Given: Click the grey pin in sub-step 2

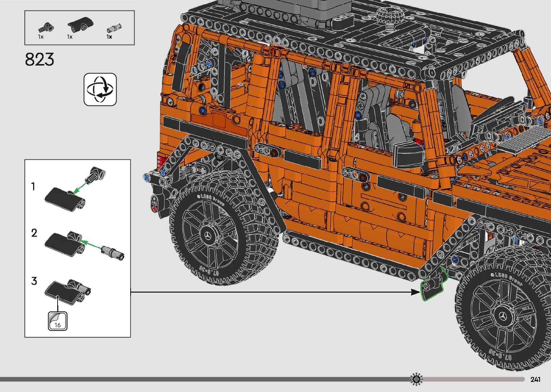Looking at the screenshot, I should point(112,252).
